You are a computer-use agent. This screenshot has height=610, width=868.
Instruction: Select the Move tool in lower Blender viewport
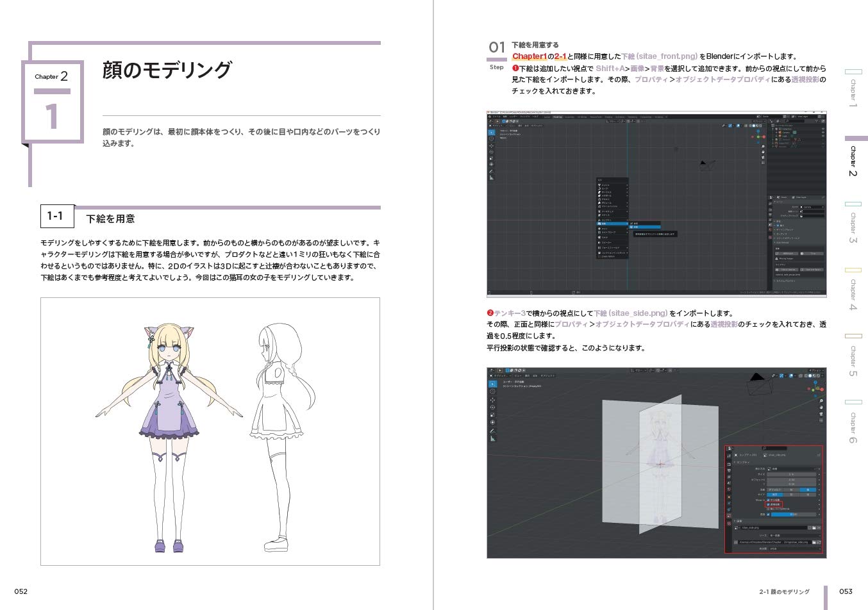pyautogui.click(x=492, y=400)
